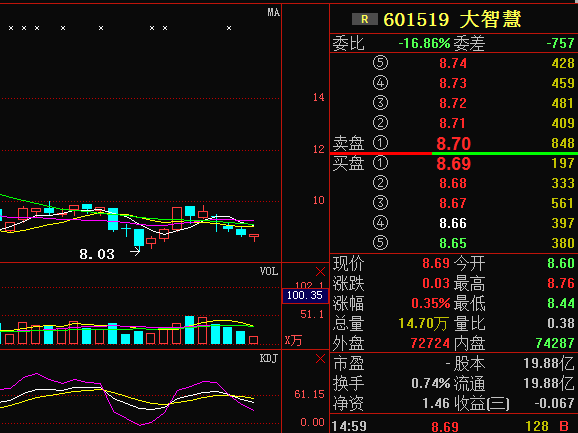This screenshot has width=578, height=433.
Task: Click the MA indicator label
Action: (274, 13)
